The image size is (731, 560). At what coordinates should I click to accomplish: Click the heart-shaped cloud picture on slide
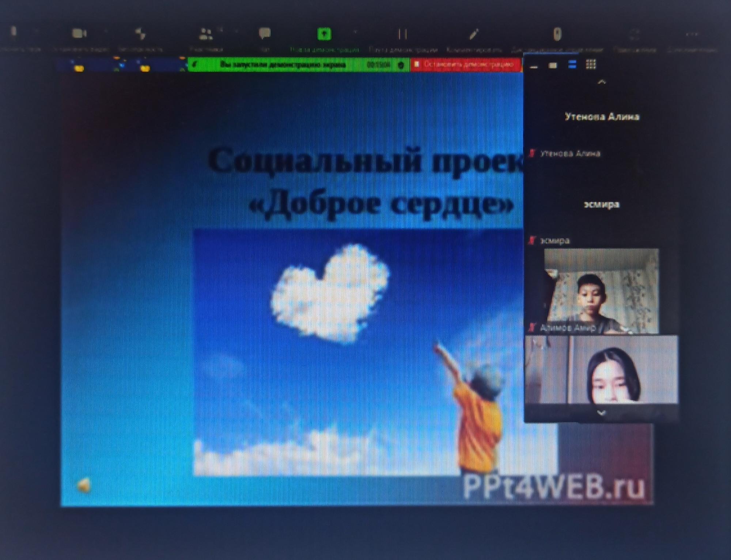[x=330, y=294]
